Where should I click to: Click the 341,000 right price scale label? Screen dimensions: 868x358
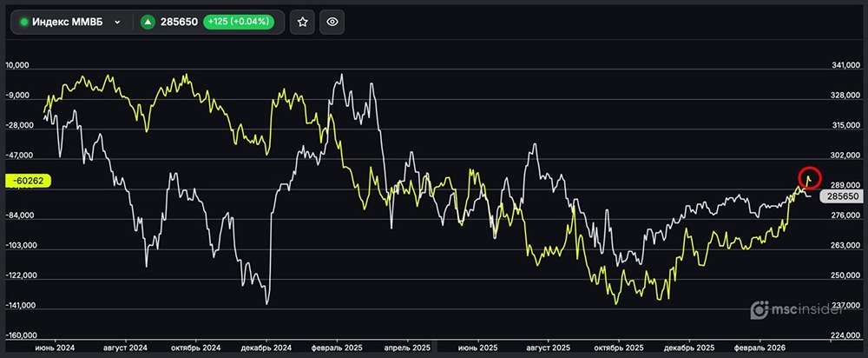(x=842, y=65)
